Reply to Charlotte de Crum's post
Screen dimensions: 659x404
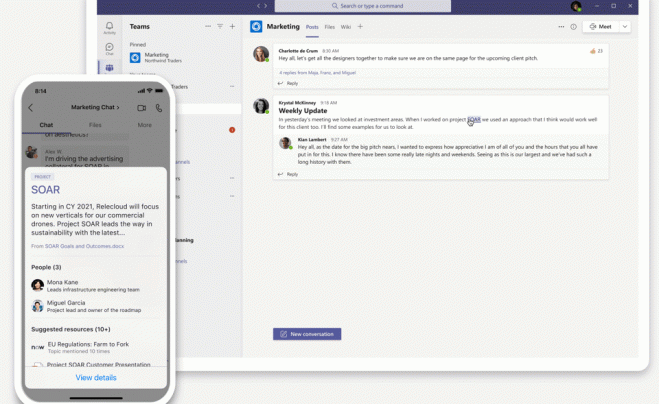point(288,83)
